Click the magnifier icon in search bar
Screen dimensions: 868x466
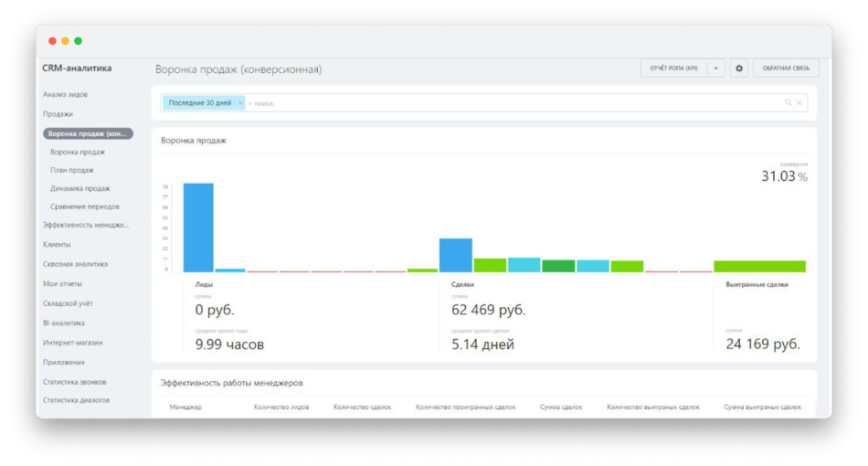(788, 103)
